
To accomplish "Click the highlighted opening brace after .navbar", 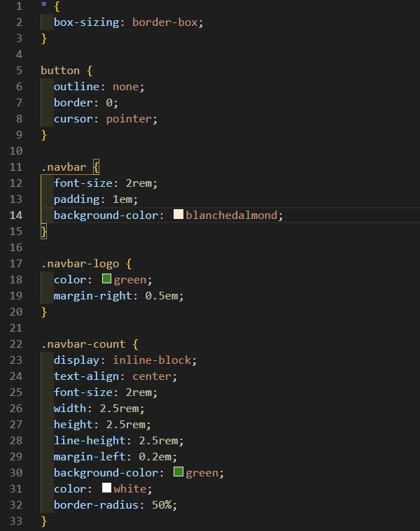I will coord(96,167).
